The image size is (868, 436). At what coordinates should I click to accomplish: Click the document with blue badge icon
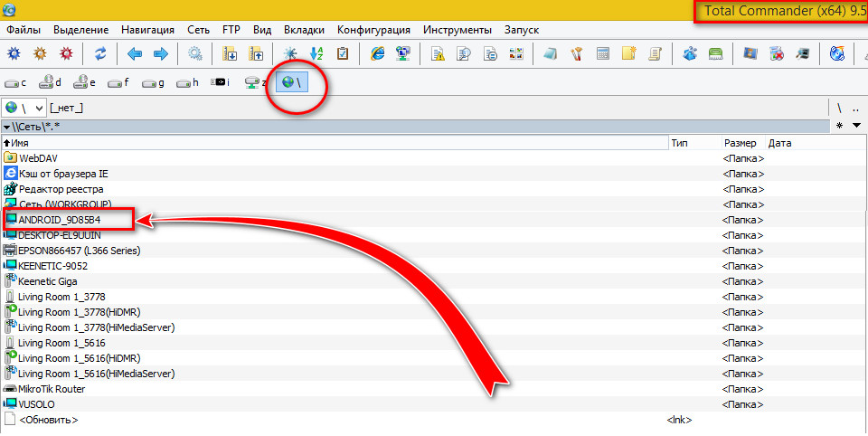click(x=490, y=53)
